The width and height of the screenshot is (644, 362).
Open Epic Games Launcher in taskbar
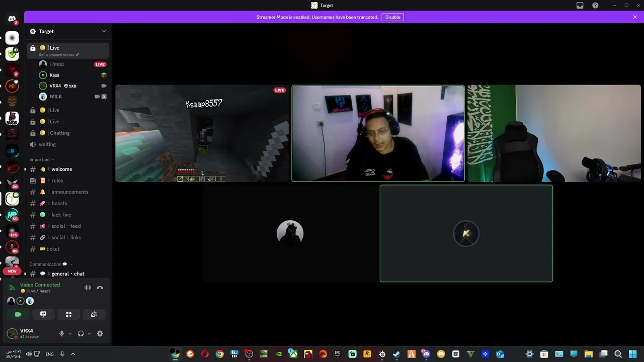(x=338, y=354)
